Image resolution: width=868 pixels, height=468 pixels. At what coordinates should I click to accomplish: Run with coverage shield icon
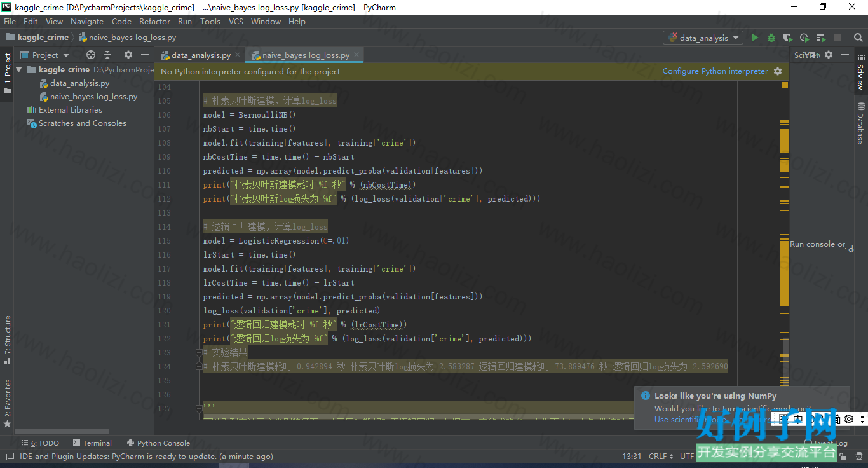[788, 38]
